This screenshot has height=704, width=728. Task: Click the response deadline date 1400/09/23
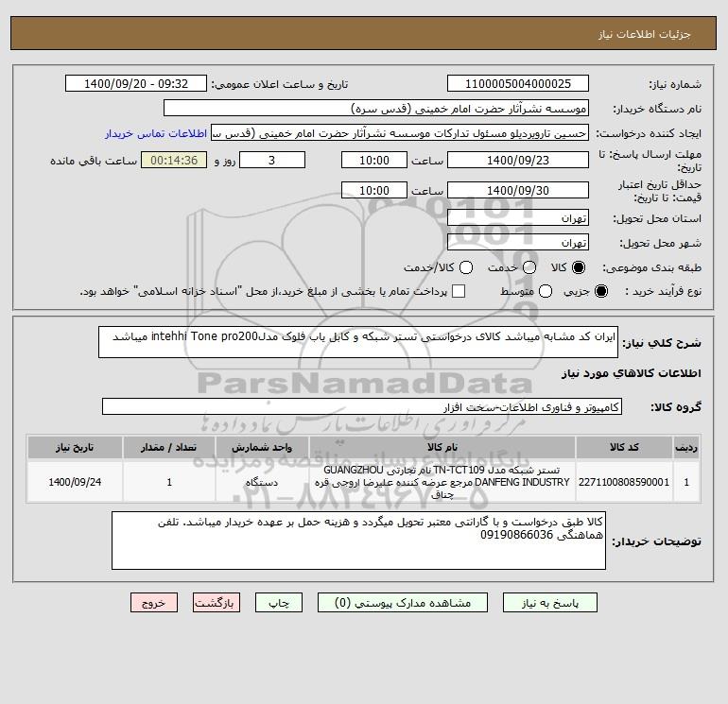click(x=518, y=160)
